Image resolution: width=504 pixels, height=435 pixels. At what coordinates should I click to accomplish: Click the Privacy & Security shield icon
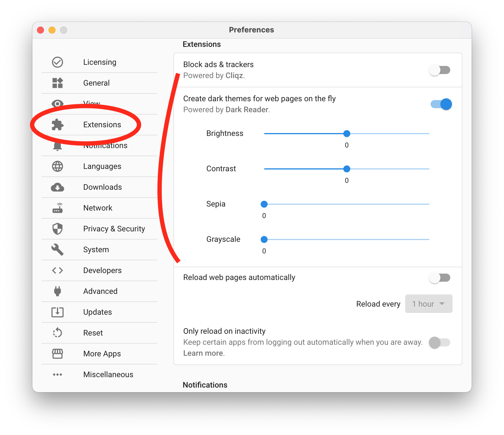point(58,229)
